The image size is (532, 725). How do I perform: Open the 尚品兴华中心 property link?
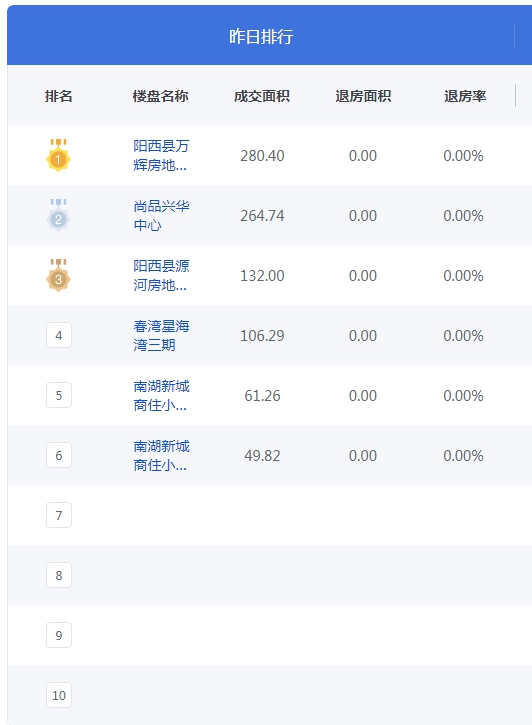click(161, 215)
